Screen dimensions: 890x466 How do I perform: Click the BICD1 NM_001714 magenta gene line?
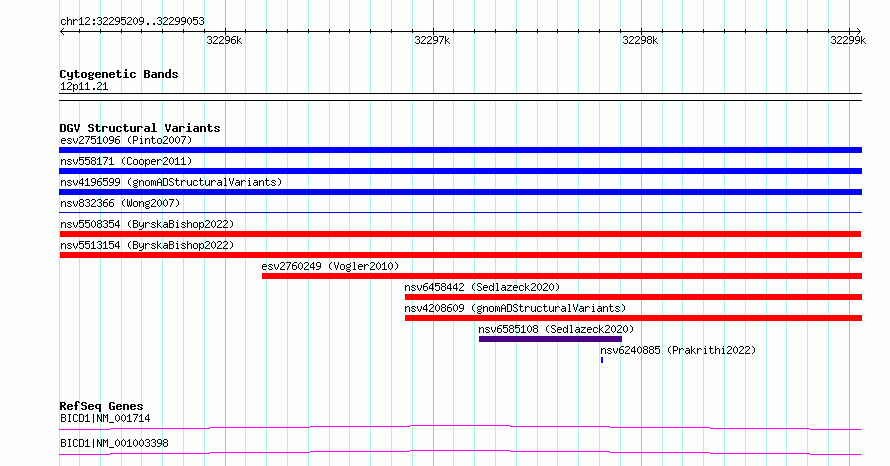(x=460, y=427)
